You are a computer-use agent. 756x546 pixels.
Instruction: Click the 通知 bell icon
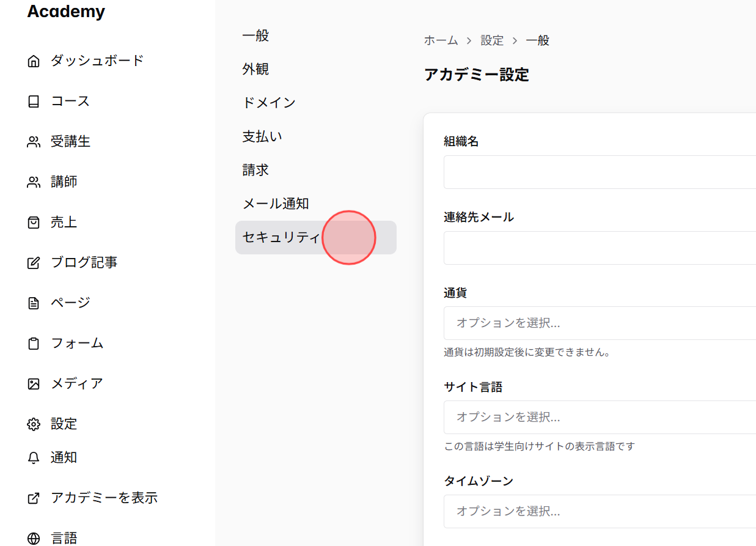click(x=34, y=457)
